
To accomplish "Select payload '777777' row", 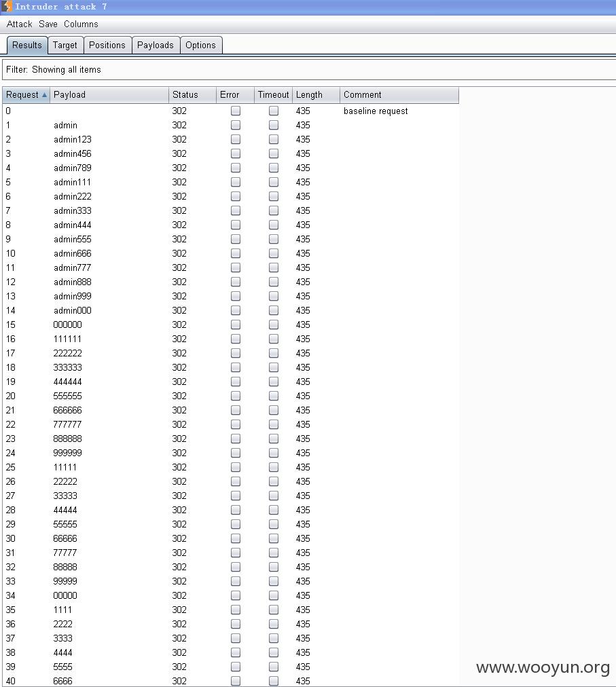I will (67, 424).
